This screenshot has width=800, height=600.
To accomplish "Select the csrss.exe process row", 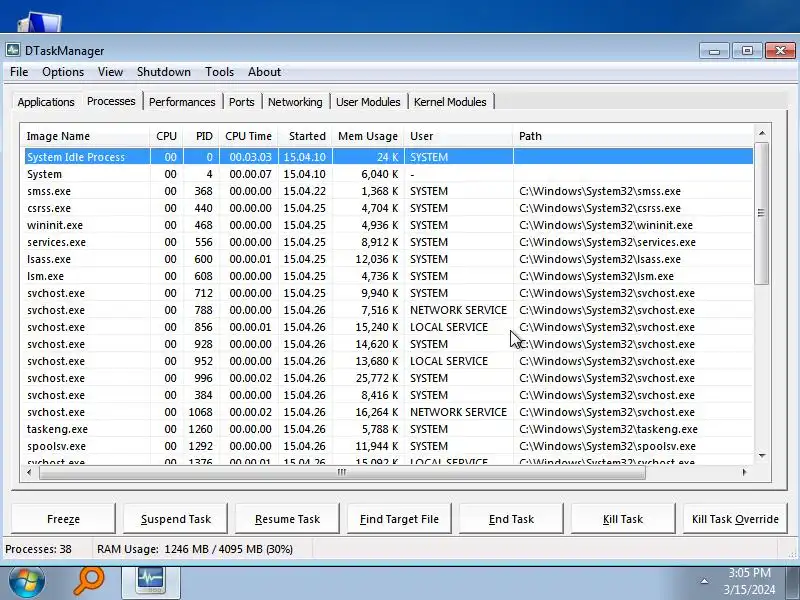I will point(388,208).
